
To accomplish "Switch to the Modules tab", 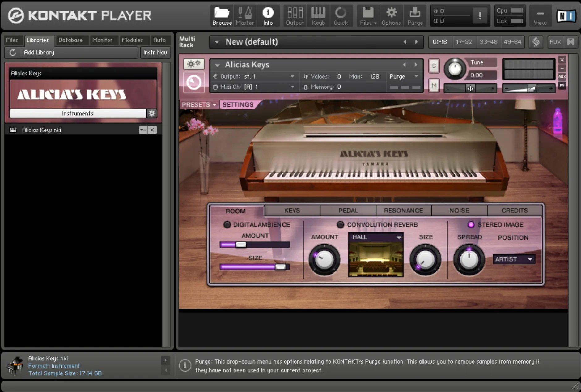I will (132, 40).
